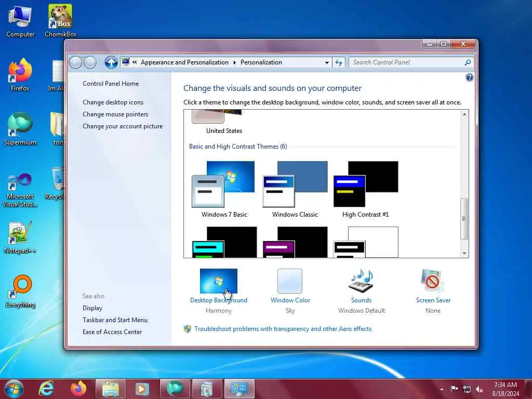Open Troubleshoot transparency and Aero effects link
Viewport: 532px width, 399px height.
283,328
